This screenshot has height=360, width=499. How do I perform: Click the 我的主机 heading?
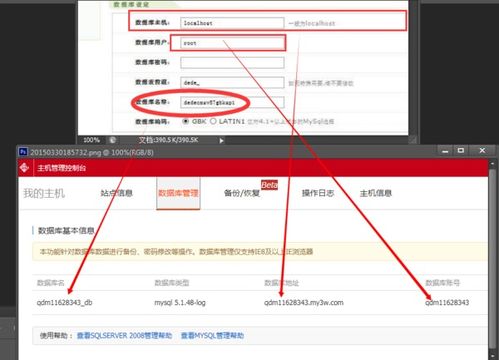click(x=44, y=193)
